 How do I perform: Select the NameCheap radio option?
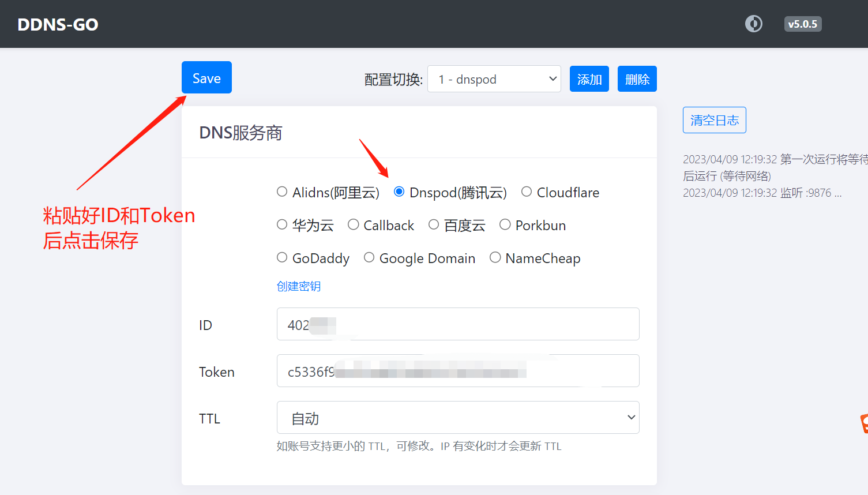click(495, 257)
